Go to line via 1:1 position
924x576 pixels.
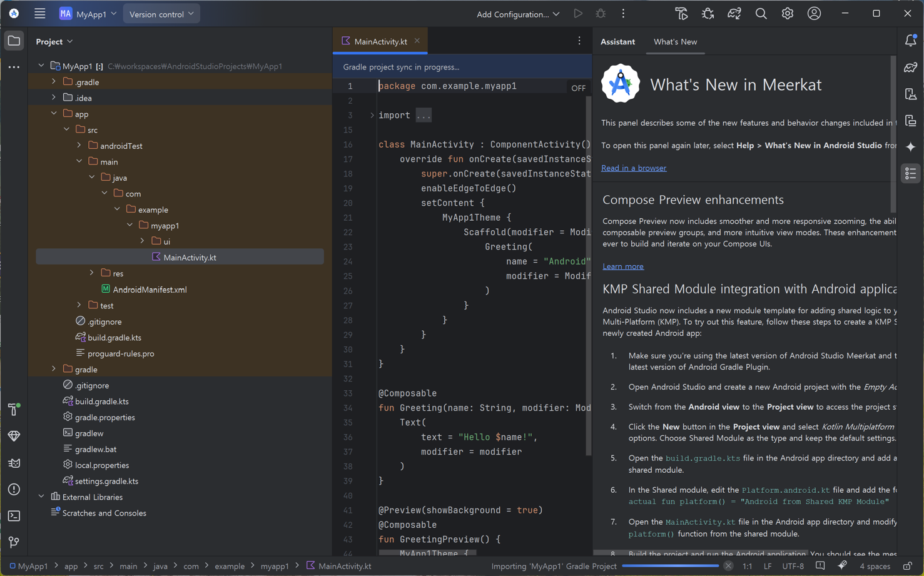pyautogui.click(x=747, y=566)
